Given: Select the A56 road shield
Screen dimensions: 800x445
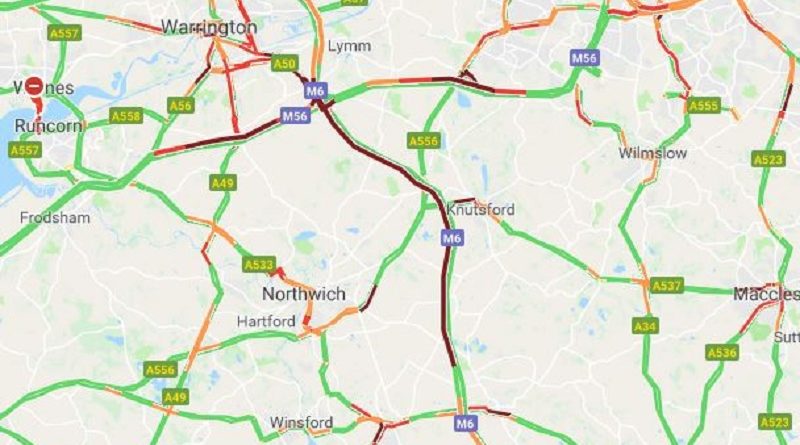Looking at the screenshot, I should (x=181, y=106).
